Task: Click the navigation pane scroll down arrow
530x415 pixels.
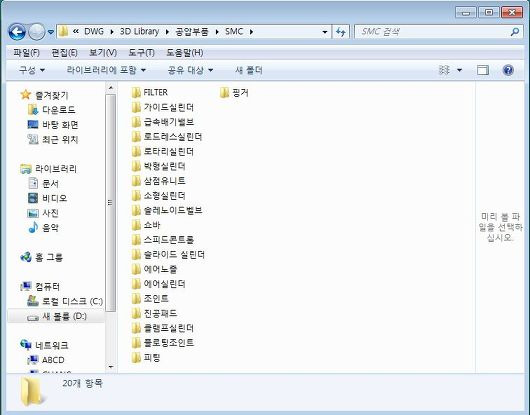Action: pos(111,367)
